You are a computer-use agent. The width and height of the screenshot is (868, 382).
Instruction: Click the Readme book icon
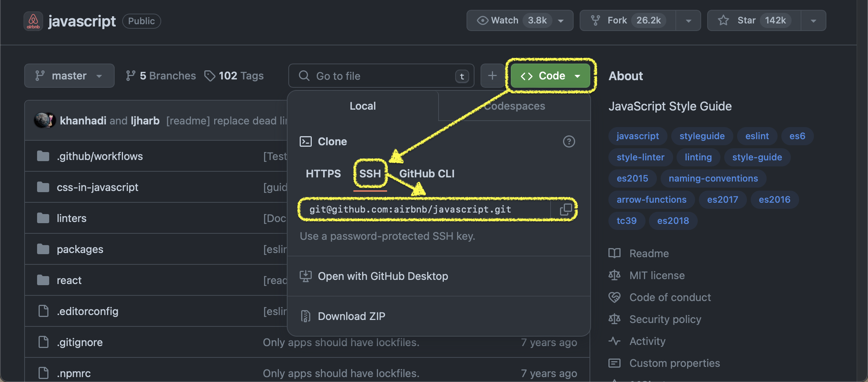(x=614, y=253)
